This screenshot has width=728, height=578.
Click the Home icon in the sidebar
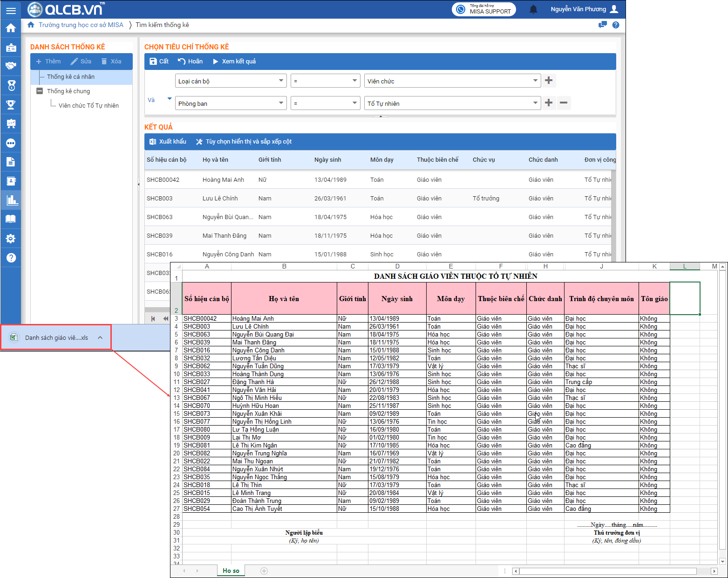pos(11,28)
